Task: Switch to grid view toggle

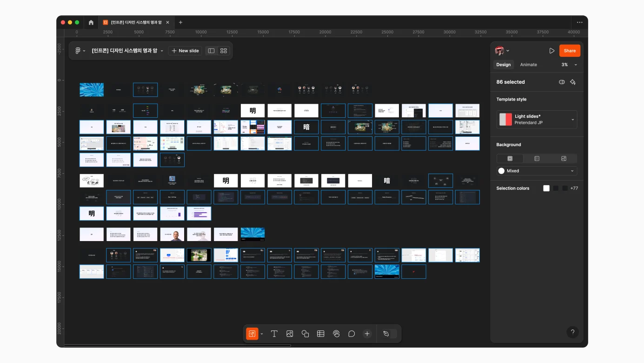Action: (224, 51)
